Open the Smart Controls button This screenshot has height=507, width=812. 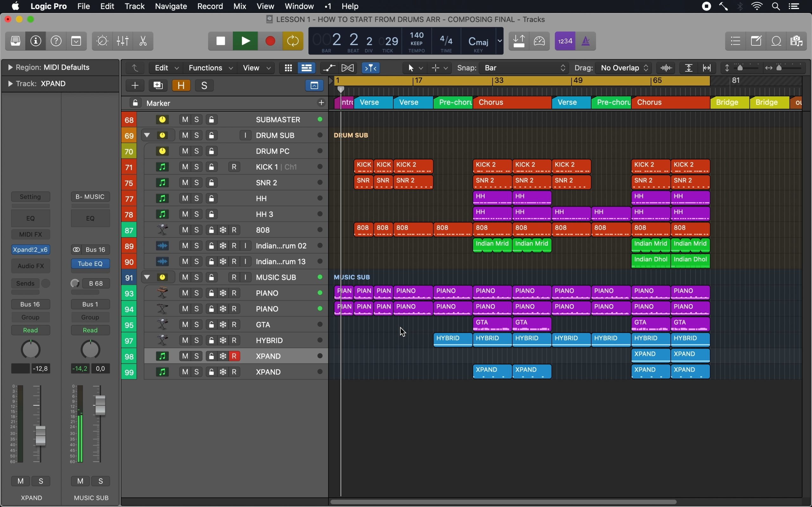(102, 41)
